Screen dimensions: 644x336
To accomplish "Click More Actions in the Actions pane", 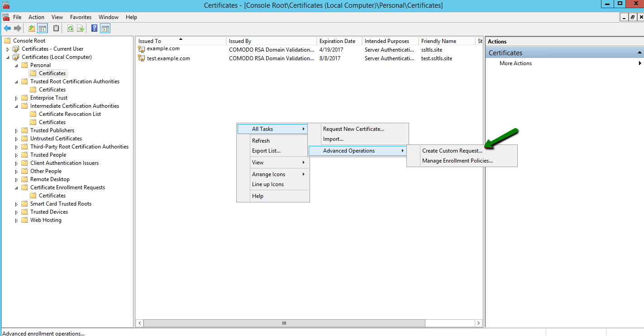I will coord(515,63).
